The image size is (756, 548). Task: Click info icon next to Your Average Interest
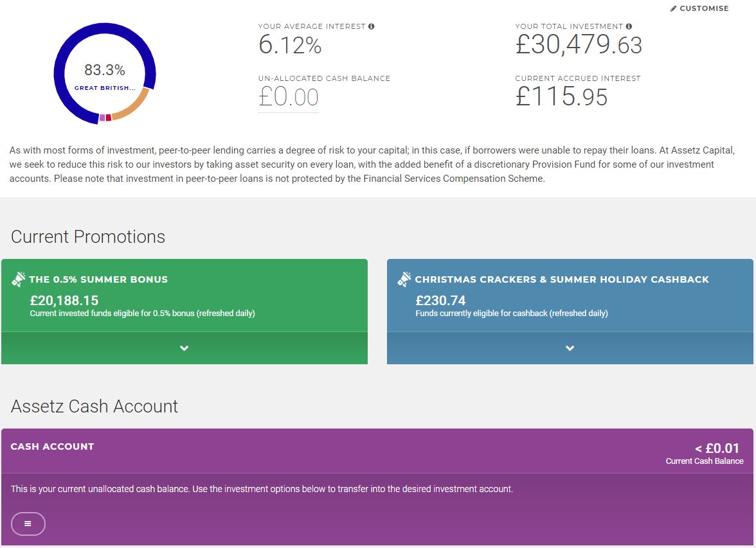tap(372, 26)
